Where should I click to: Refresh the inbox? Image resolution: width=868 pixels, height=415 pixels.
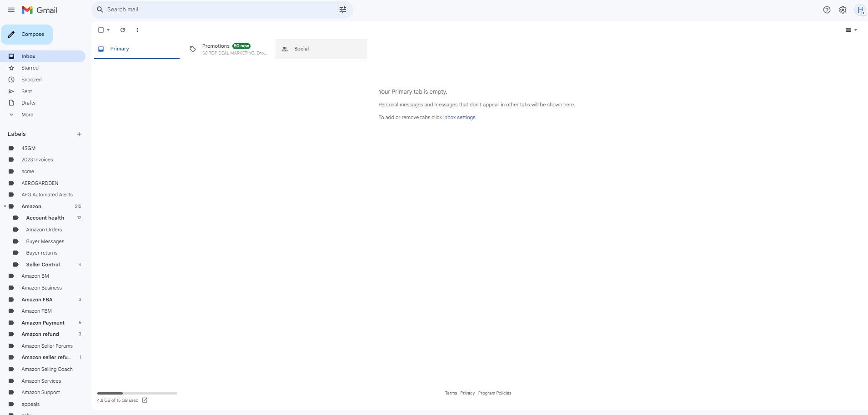tap(123, 30)
